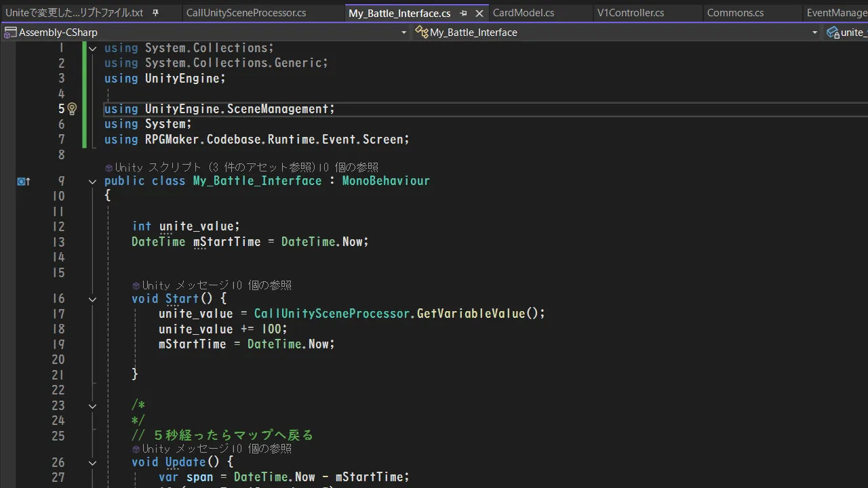Click line number 14 in the margin
868x488 pixels.
(59, 258)
